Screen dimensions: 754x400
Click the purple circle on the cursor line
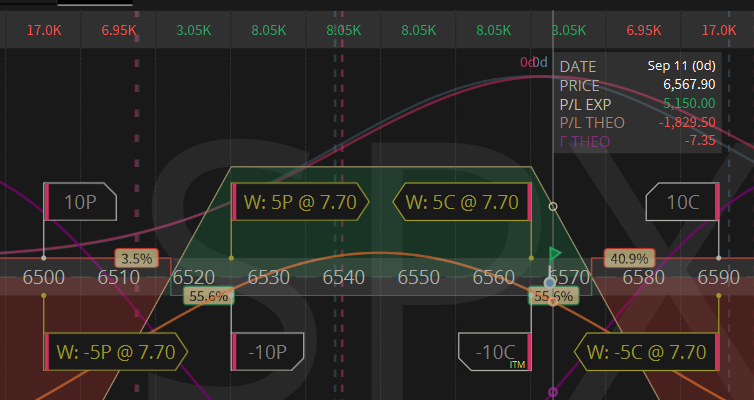point(553,392)
